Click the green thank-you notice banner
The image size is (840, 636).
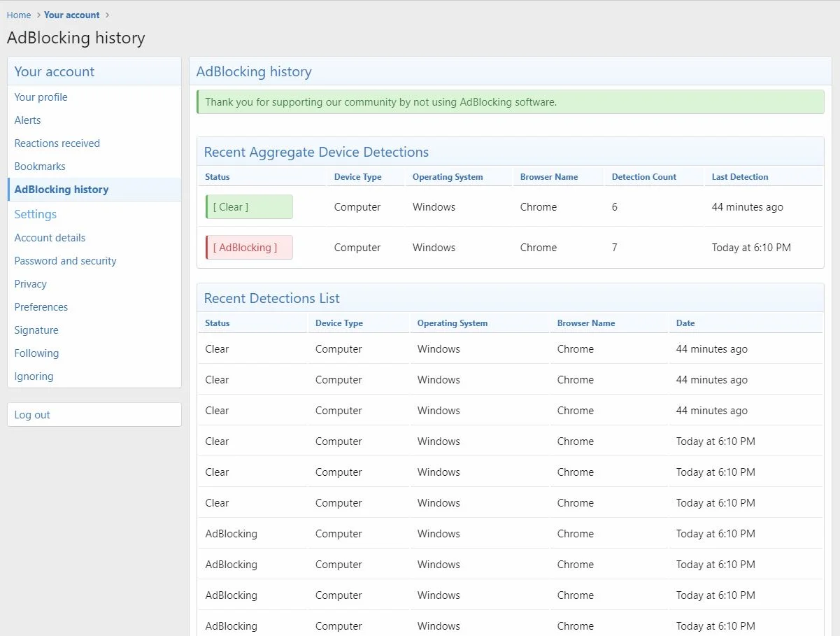[x=510, y=102]
